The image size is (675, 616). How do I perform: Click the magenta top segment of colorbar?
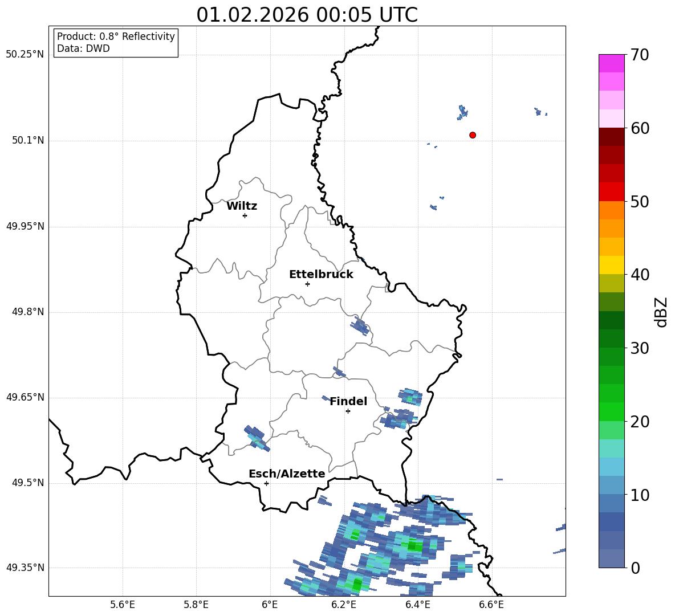(611, 64)
